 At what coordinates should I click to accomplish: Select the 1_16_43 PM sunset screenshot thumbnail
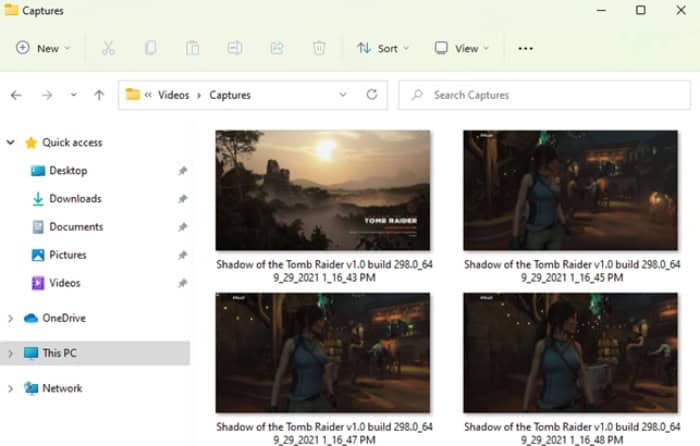click(x=323, y=190)
